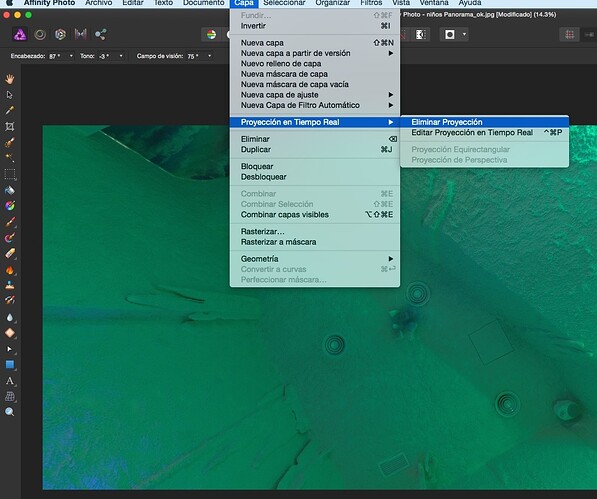This screenshot has height=499, width=597.
Task: Select the Healing bandage brush tool
Action: point(10,300)
